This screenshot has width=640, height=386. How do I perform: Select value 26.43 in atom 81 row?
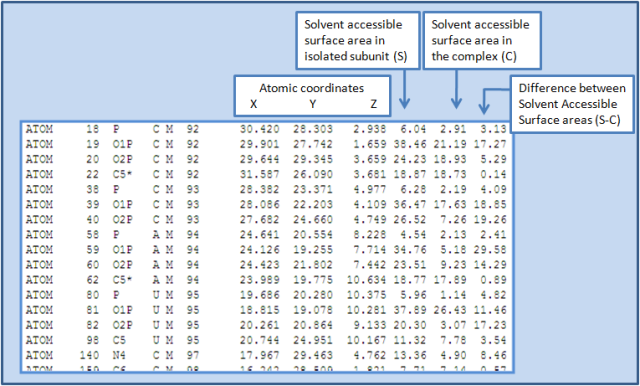[x=450, y=310]
